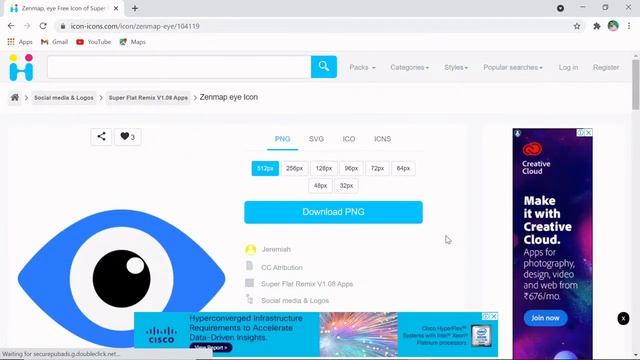The height and width of the screenshot is (360, 640).
Task: Close the Cisco bottom banner ad
Action: click(x=494, y=316)
